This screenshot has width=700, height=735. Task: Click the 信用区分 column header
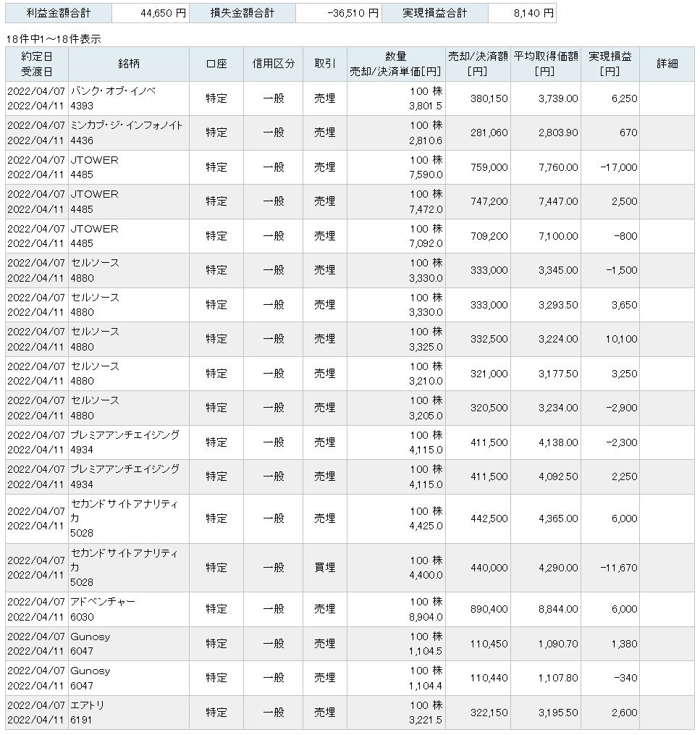(274, 64)
